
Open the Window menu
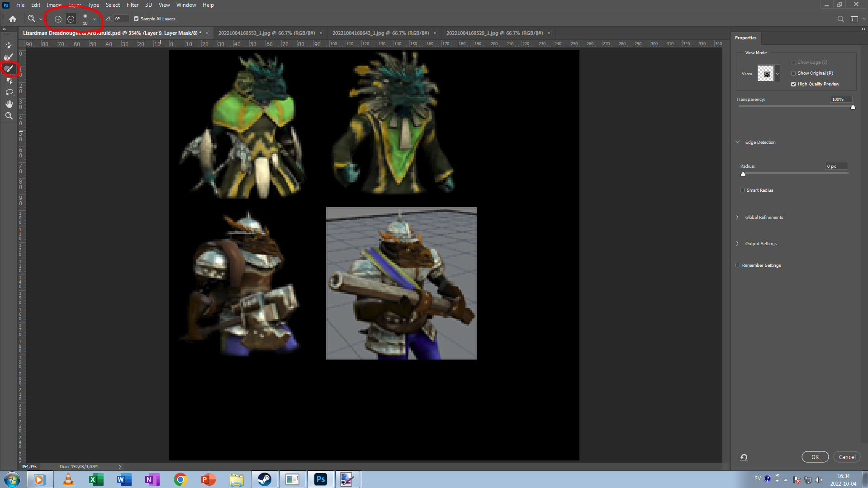click(x=186, y=5)
